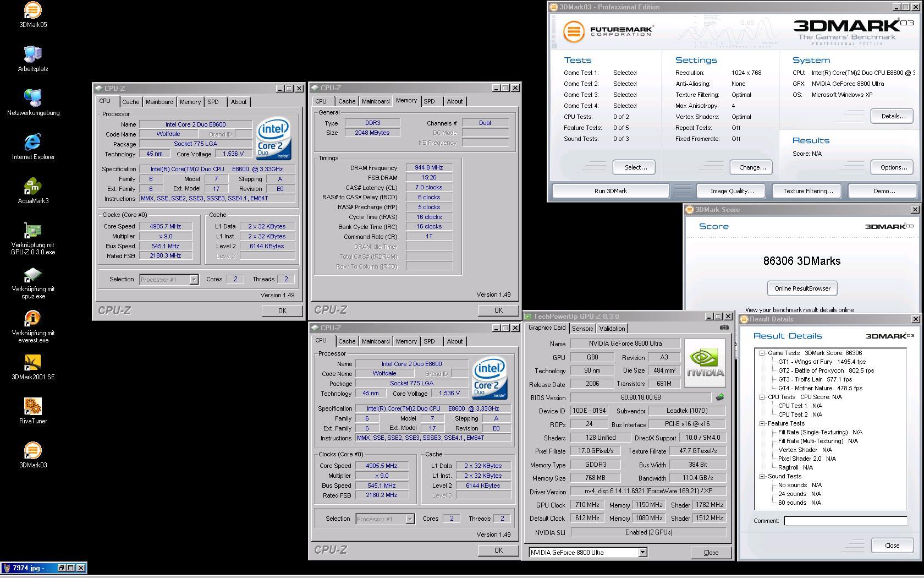924x578 pixels.
Task: Click the Intel Core 2 logo in leftmost CPU-Z
Action: (x=273, y=140)
